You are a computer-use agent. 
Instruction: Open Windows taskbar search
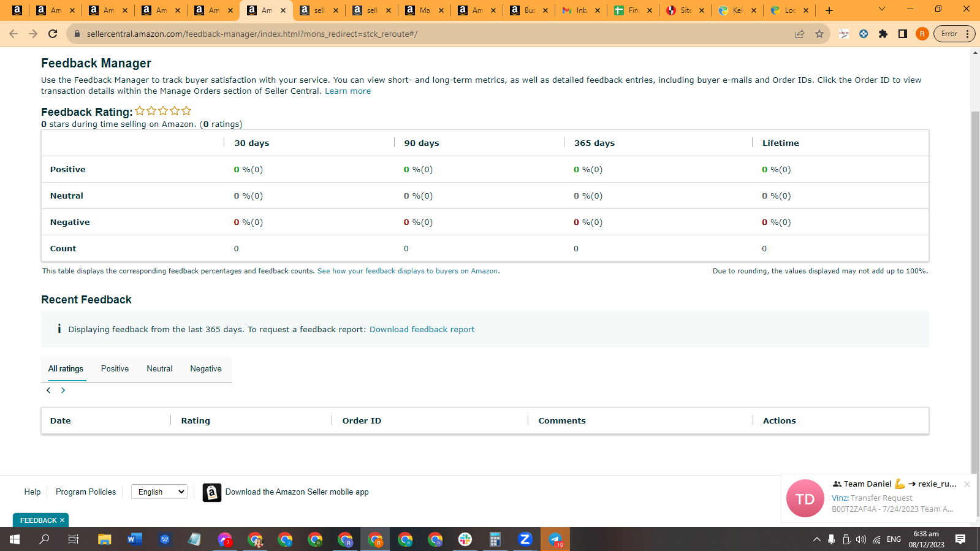coord(44,539)
